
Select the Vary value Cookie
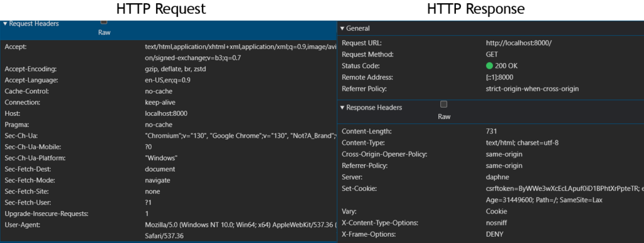pos(496,212)
